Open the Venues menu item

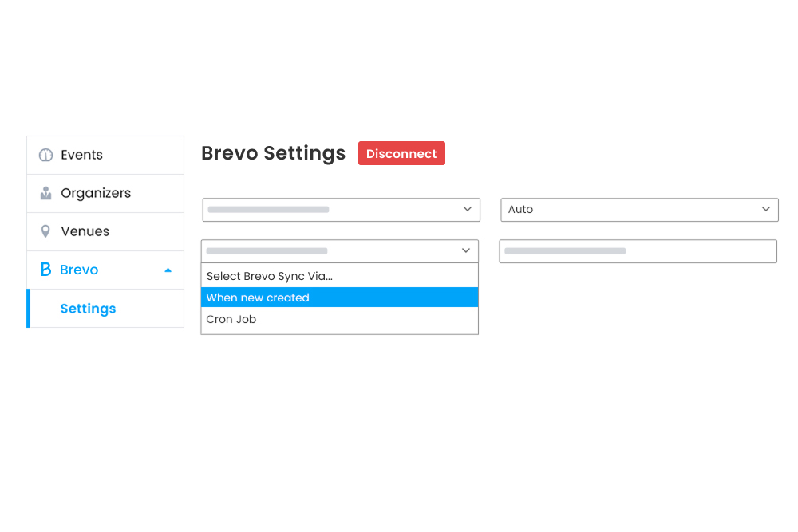(x=105, y=231)
